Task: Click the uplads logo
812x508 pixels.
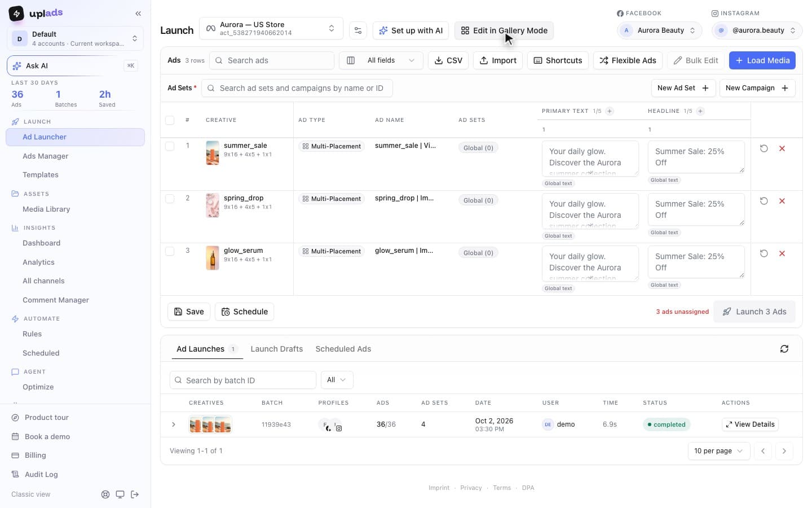Action: tap(36, 13)
